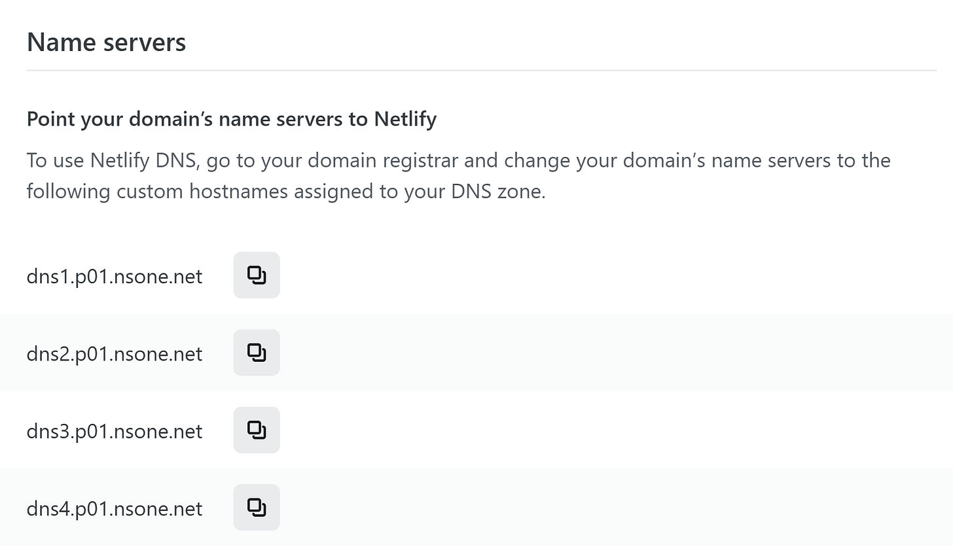Copy dns3.p01.nsone.net with its copy icon
This screenshot has width=953, height=560.
(x=257, y=430)
